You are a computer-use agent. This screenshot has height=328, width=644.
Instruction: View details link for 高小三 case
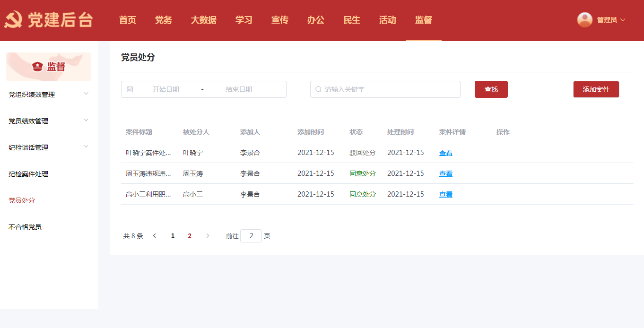pos(445,195)
